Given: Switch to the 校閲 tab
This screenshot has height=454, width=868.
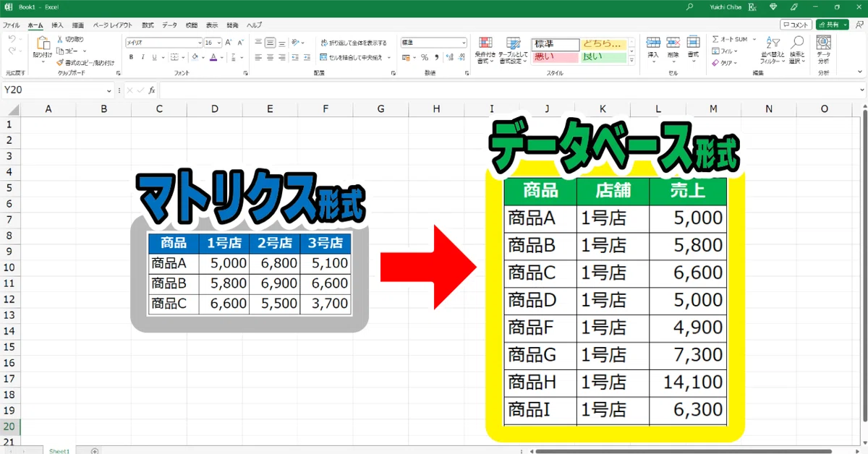Looking at the screenshot, I should [191, 25].
